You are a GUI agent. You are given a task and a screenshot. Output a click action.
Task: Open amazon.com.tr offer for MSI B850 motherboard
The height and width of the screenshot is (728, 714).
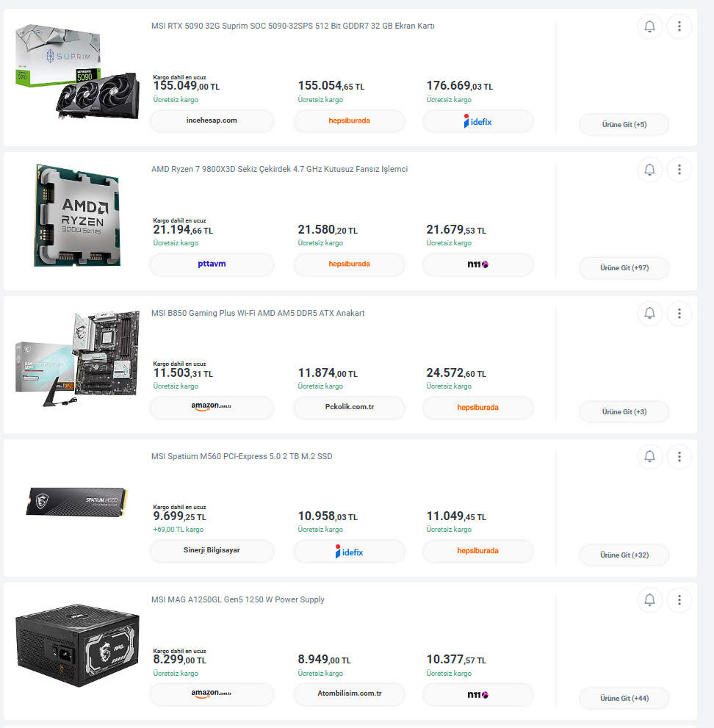[x=212, y=407]
